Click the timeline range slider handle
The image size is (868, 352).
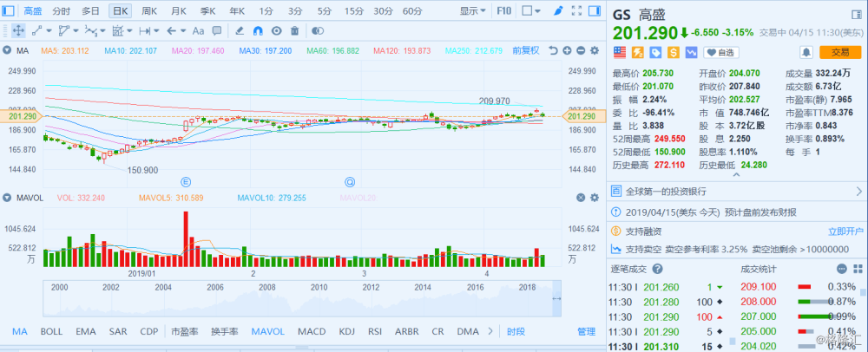point(556,298)
